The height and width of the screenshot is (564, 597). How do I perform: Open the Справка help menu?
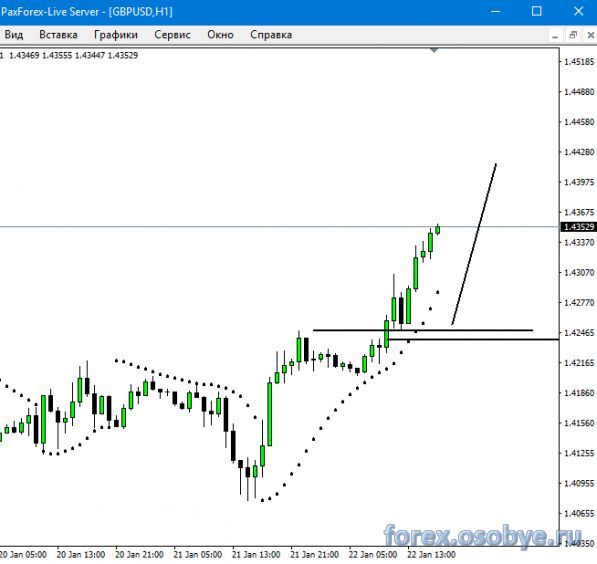pos(271,35)
